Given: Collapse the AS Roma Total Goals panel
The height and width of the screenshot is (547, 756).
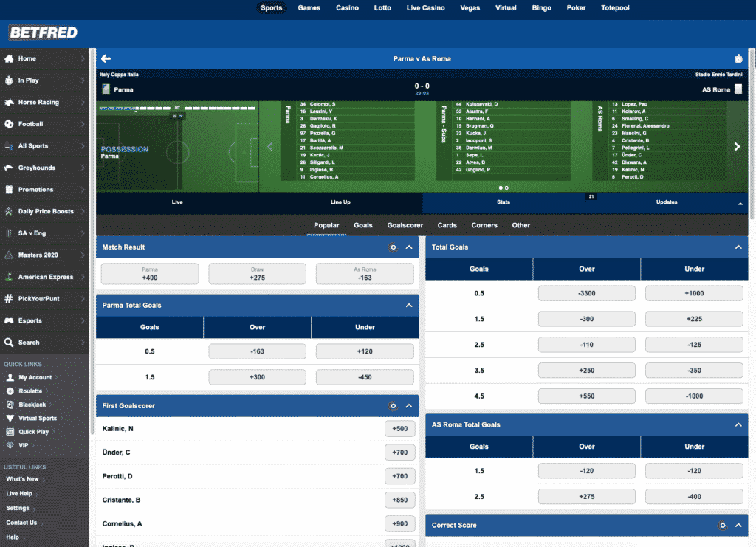Looking at the screenshot, I should [738, 424].
